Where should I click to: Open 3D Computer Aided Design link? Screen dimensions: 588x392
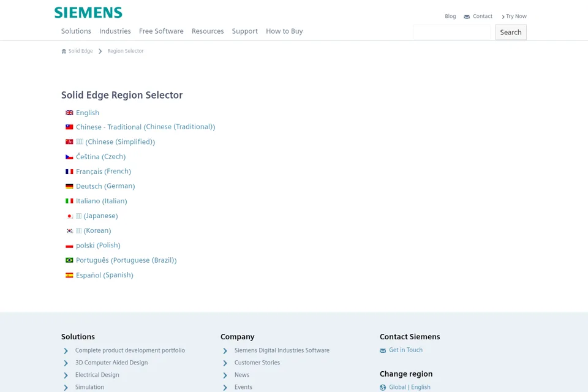click(x=111, y=363)
